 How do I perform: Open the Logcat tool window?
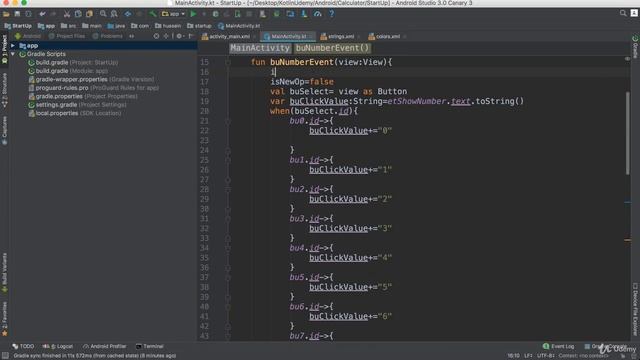tap(58, 346)
